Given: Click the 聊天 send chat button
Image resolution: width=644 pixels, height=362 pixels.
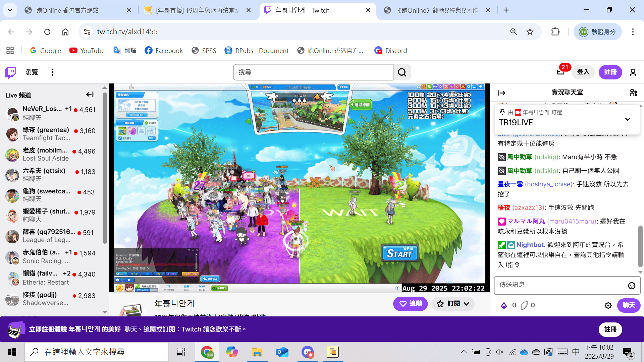Looking at the screenshot, I should (x=629, y=305).
